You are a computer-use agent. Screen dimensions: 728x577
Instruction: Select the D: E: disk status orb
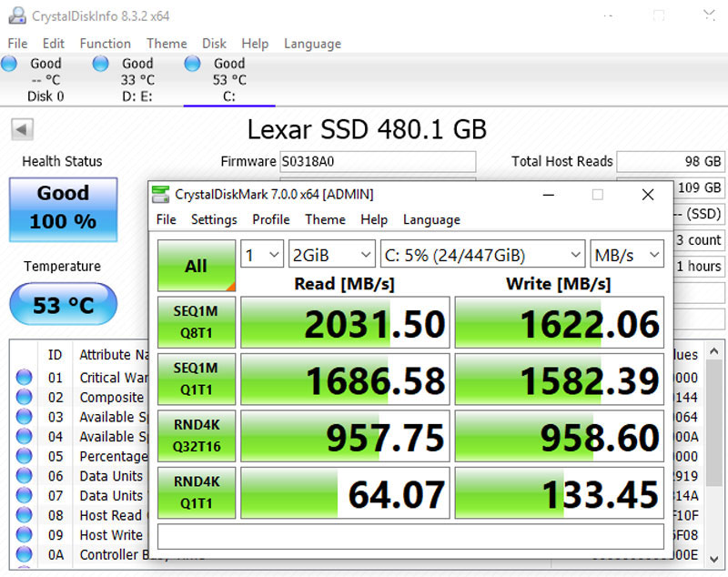point(101,64)
